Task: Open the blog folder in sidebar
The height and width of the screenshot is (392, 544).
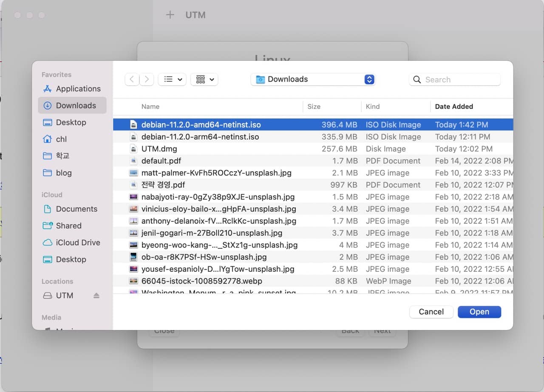Action: [72, 173]
